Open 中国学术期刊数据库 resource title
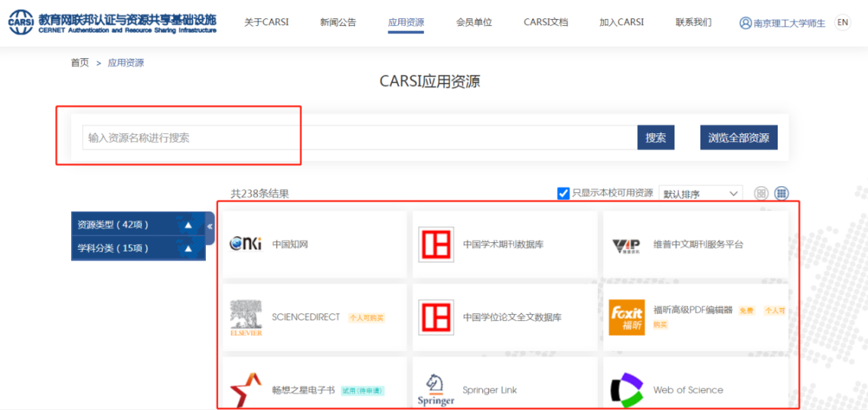This screenshot has height=410, width=868. point(503,244)
